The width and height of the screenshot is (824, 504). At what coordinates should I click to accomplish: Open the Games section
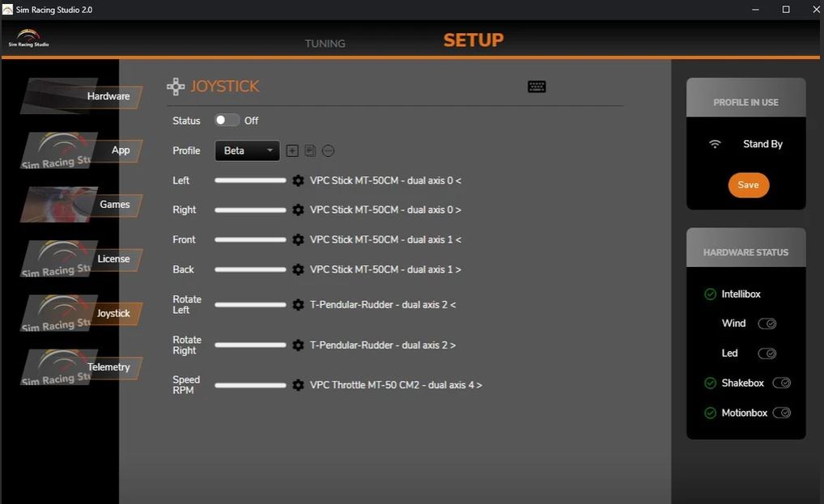point(82,205)
